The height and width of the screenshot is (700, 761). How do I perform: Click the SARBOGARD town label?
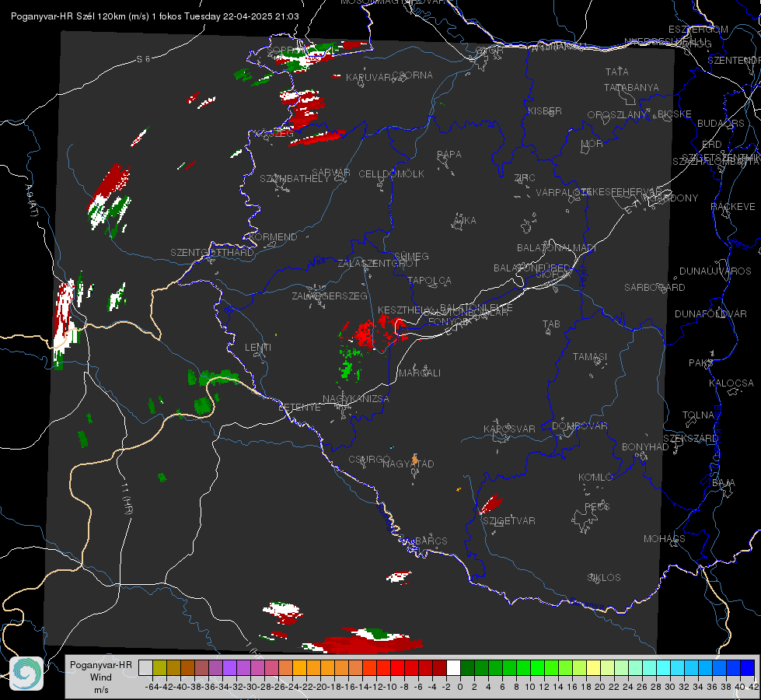click(655, 288)
